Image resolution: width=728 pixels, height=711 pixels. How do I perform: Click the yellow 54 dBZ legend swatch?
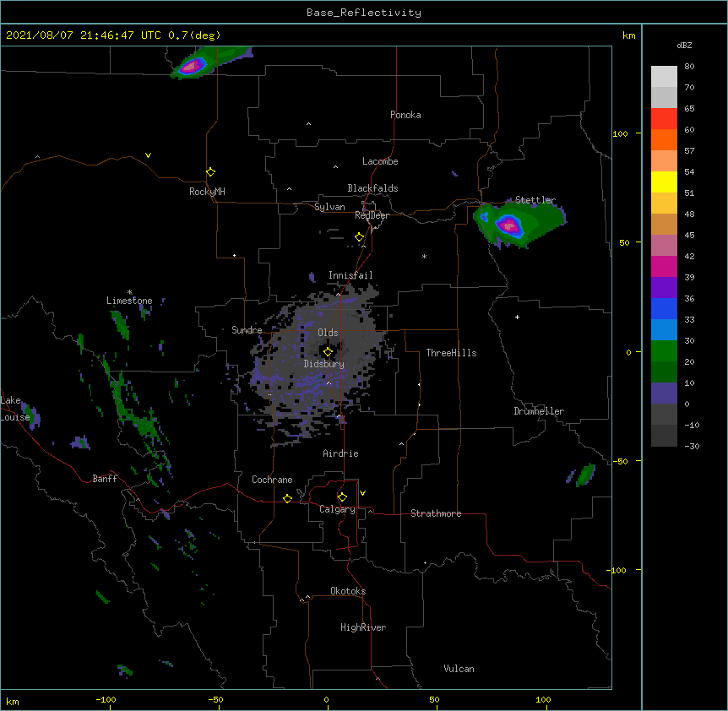(664, 182)
